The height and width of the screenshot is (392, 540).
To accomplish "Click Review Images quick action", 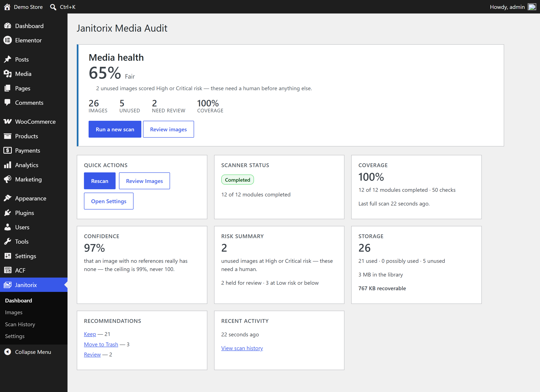I will (x=144, y=181).
